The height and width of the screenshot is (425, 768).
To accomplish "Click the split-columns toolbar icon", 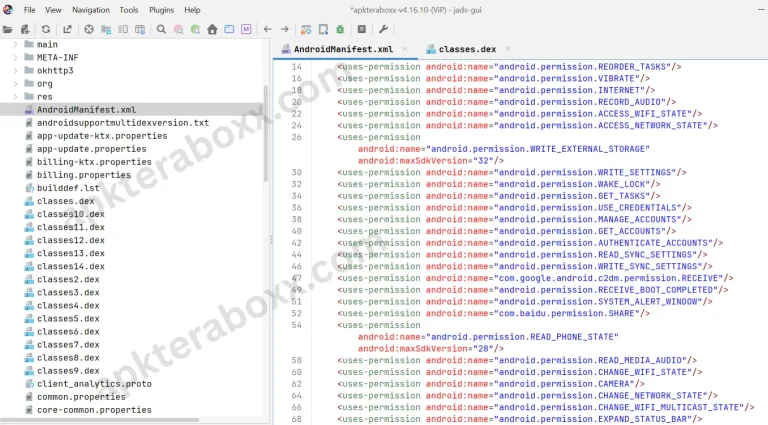I will (123, 29).
